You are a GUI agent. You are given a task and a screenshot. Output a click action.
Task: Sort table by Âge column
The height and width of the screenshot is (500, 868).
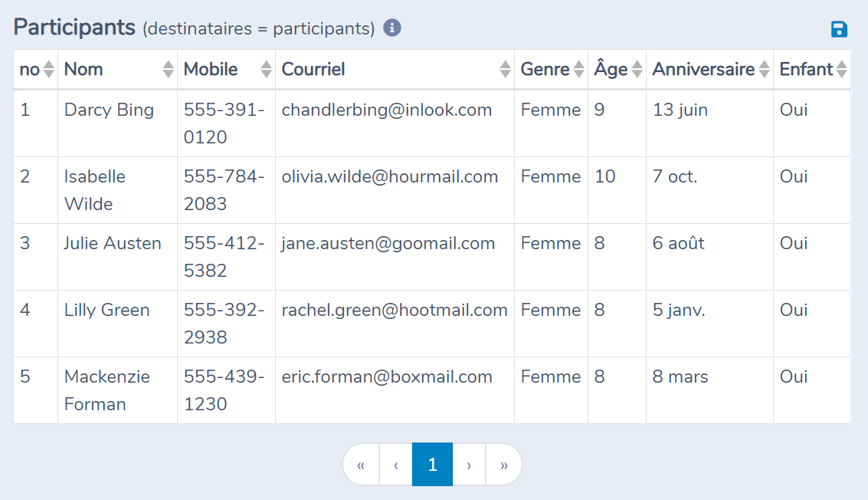coord(617,69)
